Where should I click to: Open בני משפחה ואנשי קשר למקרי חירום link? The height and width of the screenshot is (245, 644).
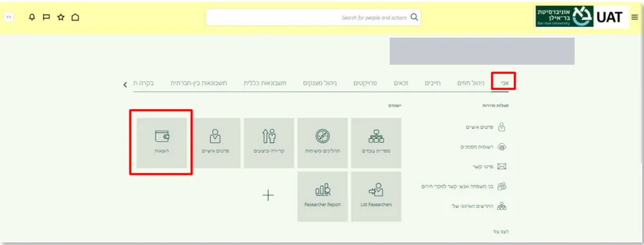click(x=458, y=186)
